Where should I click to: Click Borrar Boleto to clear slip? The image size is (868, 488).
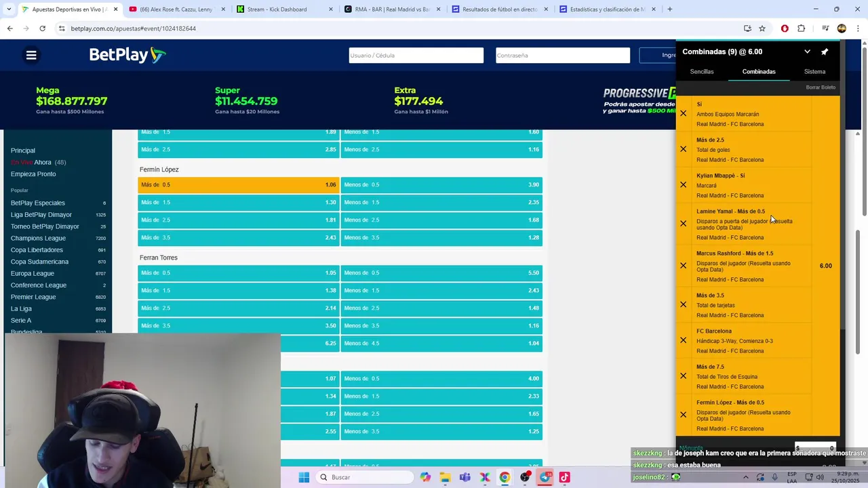[x=821, y=87]
